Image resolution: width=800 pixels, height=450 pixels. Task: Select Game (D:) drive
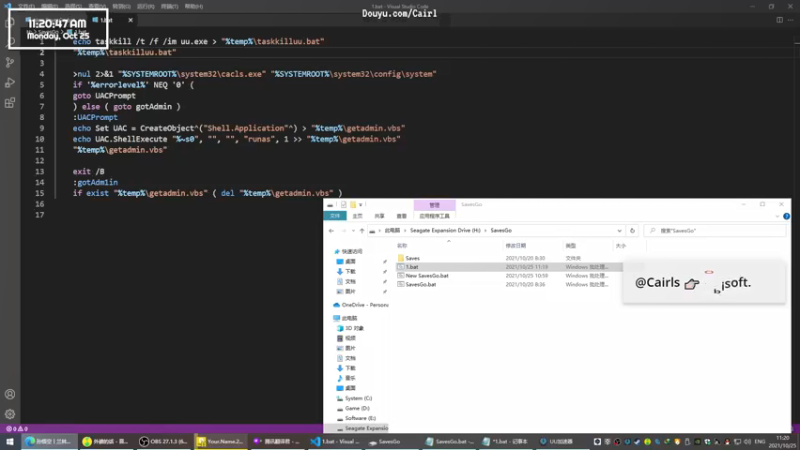(353, 408)
